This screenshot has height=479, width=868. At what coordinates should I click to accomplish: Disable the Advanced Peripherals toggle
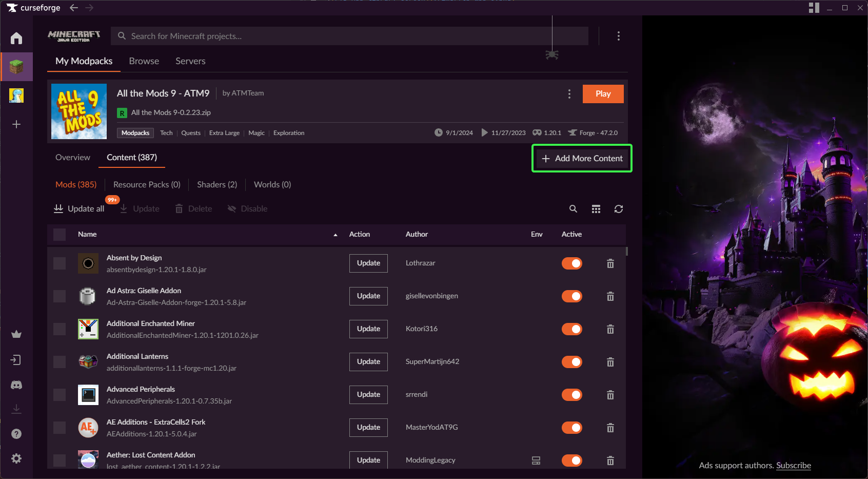click(x=572, y=395)
